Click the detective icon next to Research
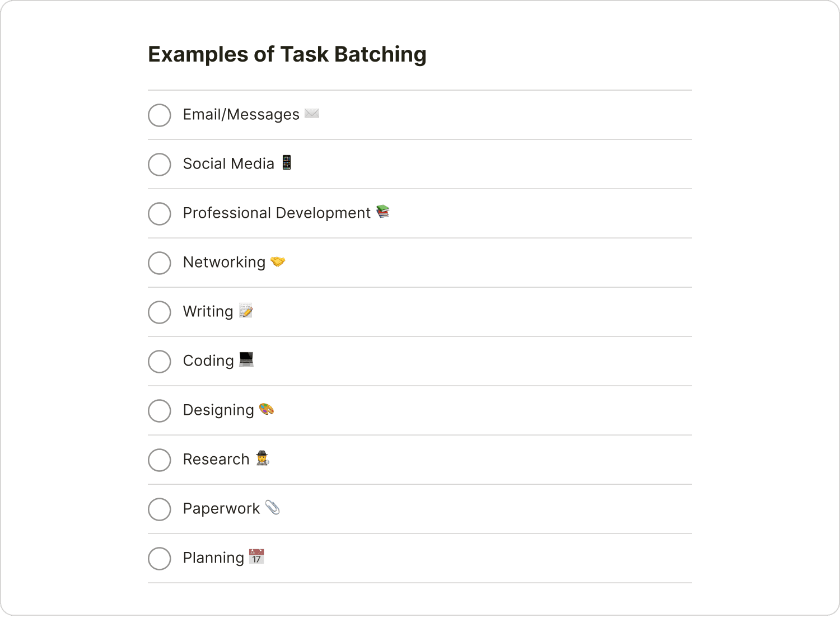 click(262, 459)
